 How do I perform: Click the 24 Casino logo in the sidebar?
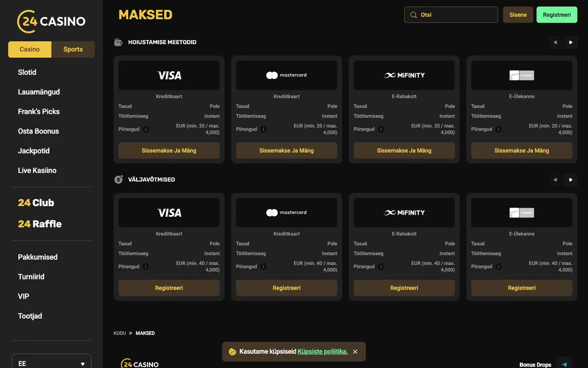[x=51, y=21]
